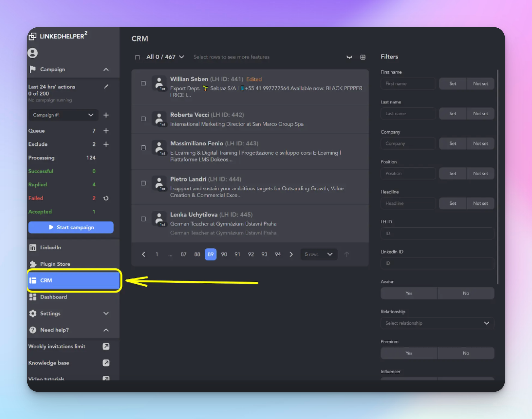Screen dimensions: 532x419
Task: Open the All 0 / 467 selection dropdown
Action: 165,57
